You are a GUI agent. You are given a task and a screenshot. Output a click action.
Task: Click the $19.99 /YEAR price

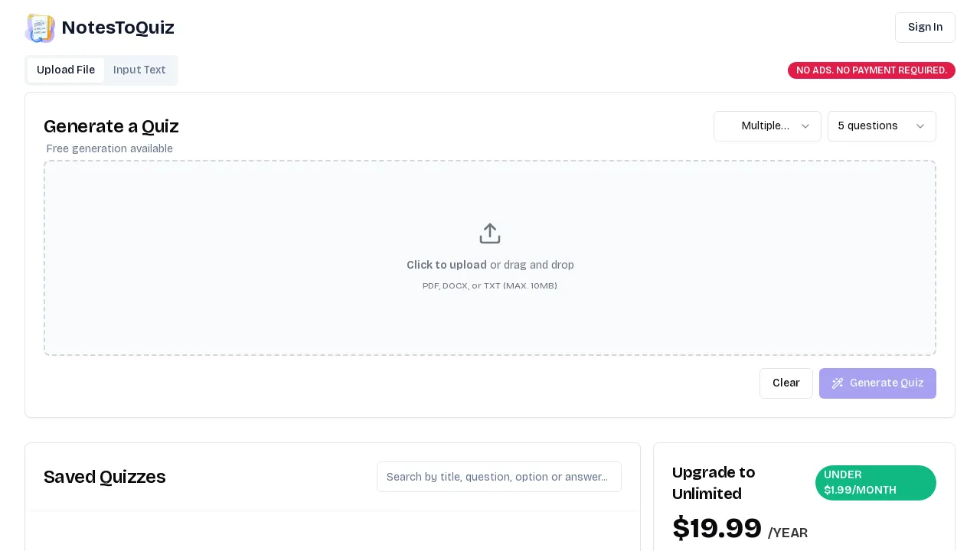[x=740, y=529]
